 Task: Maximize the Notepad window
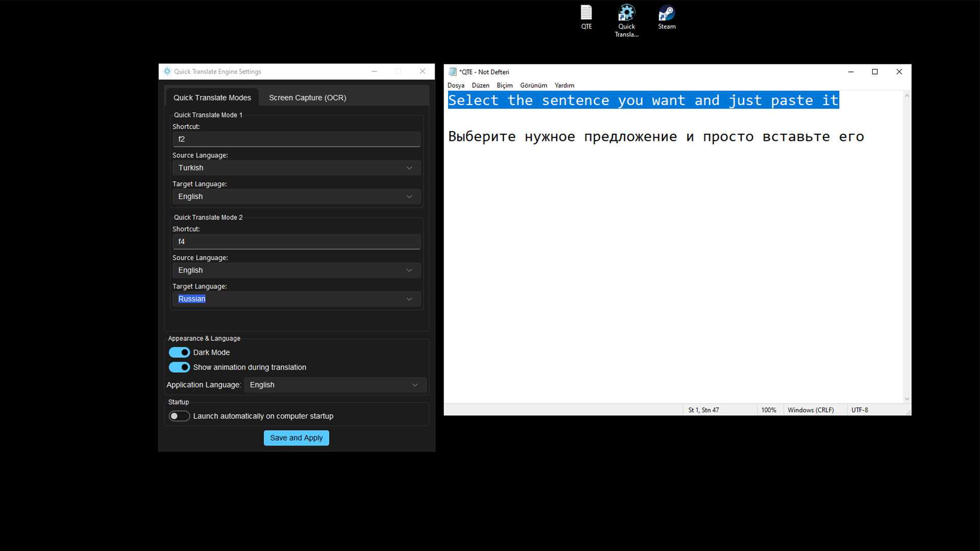tap(875, 72)
